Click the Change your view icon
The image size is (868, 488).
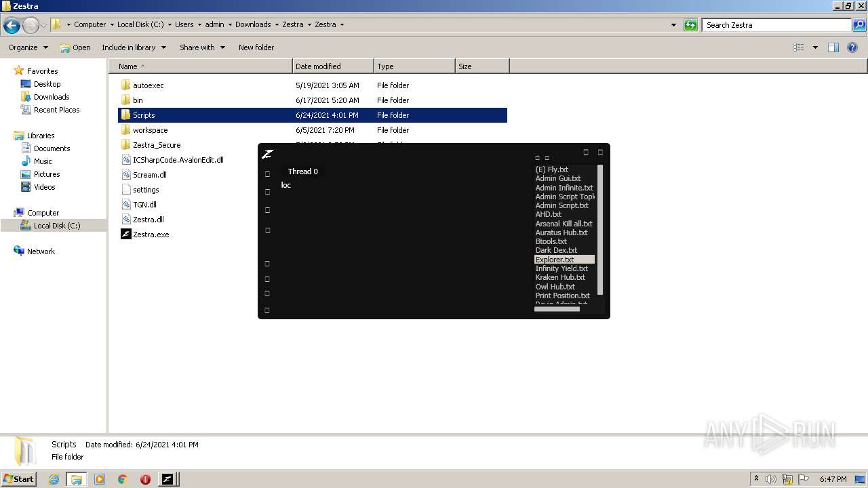[x=799, y=47]
